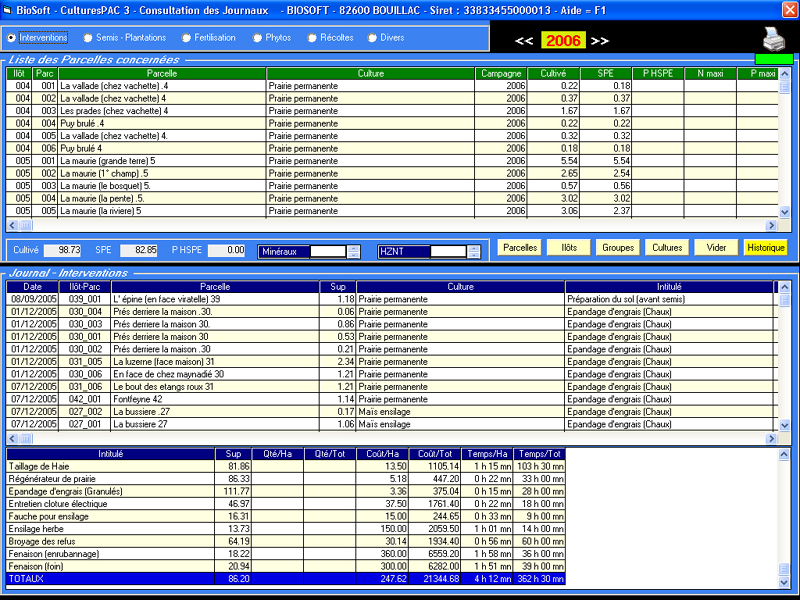This screenshot has width=800, height=600.
Task: Select parcel row "La maurie (grande terre) 5"
Action: pyautogui.click(x=392, y=161)
